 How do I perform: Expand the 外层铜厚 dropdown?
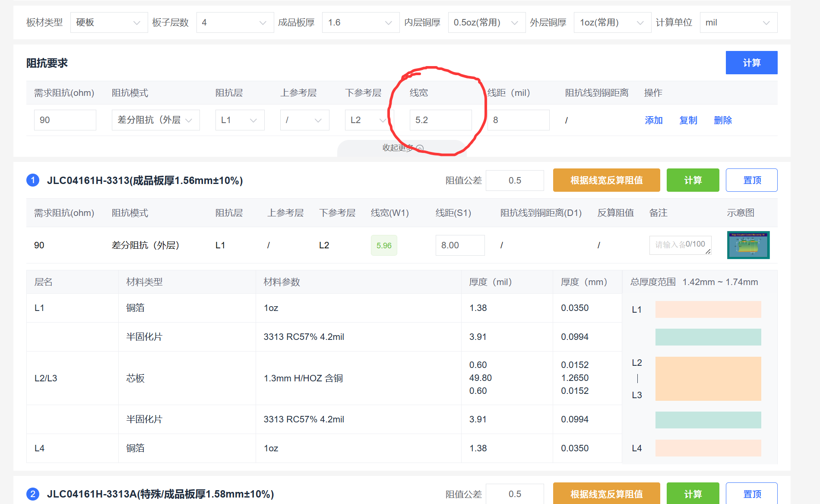pyautogui.click(x=612, y=22)
